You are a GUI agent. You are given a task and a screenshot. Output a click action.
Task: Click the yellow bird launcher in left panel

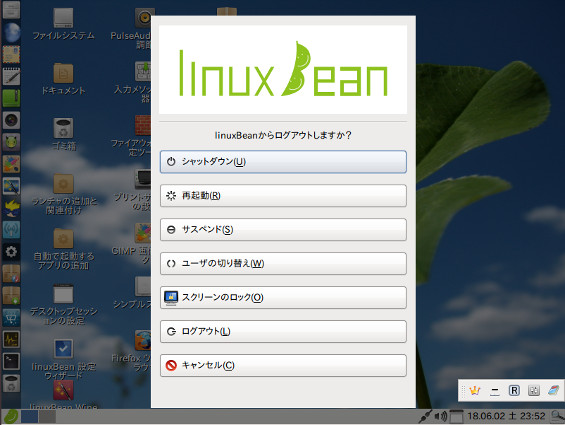coord(11,208)
